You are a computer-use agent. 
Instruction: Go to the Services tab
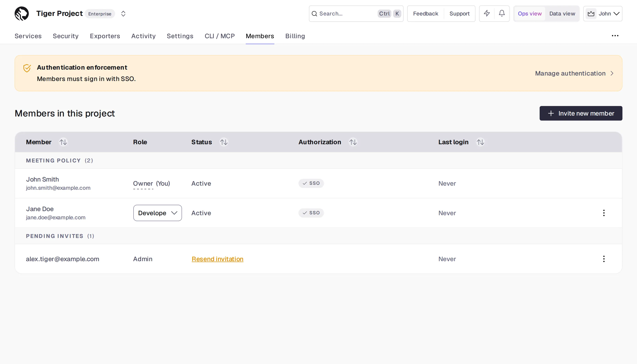tap(28, 36)
